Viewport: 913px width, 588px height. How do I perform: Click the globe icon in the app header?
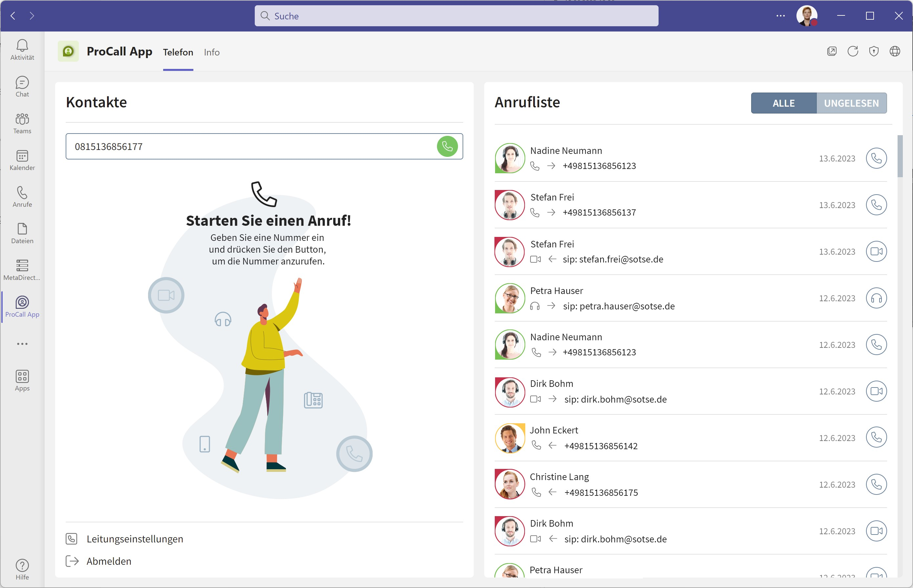(x=895, y=51)
